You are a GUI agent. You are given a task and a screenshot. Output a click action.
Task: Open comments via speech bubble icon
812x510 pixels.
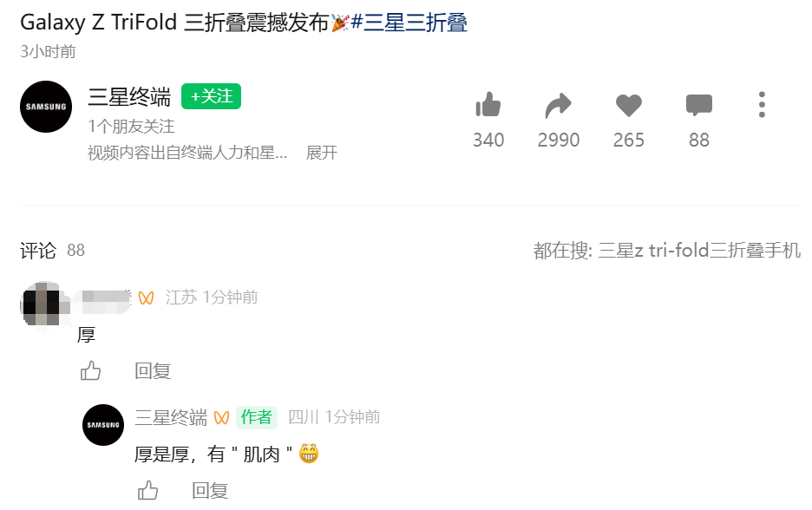point(698,105)
